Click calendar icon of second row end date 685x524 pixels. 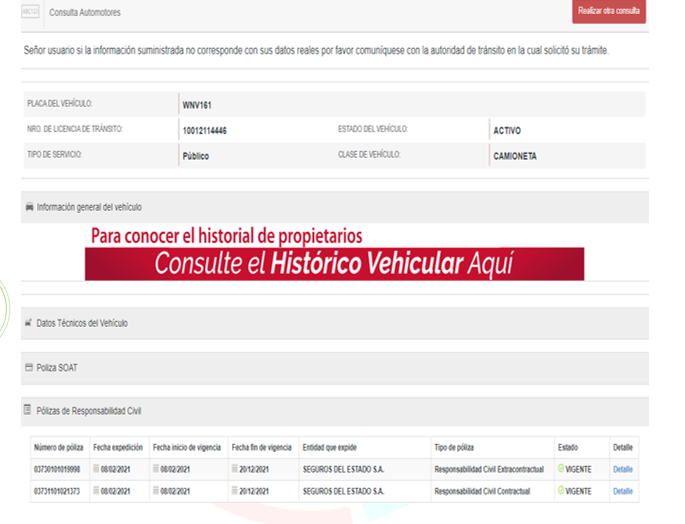click(235, 491)
